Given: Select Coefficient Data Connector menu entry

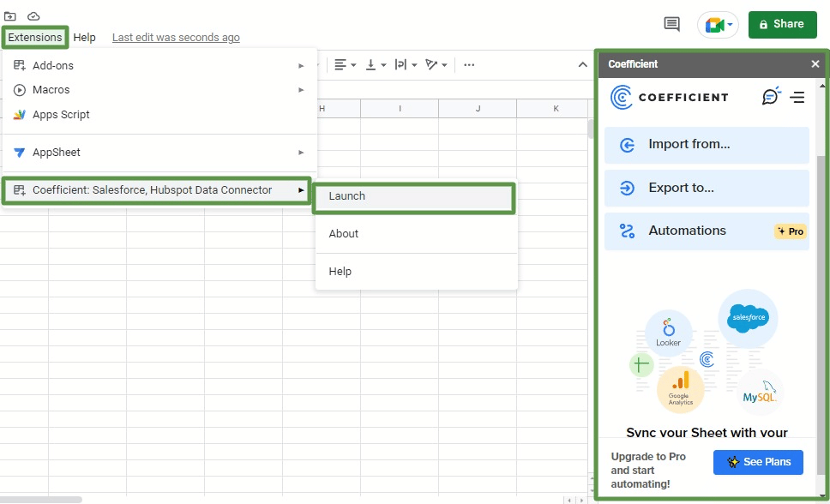Looking at the screenshot, I should point(157,190).
